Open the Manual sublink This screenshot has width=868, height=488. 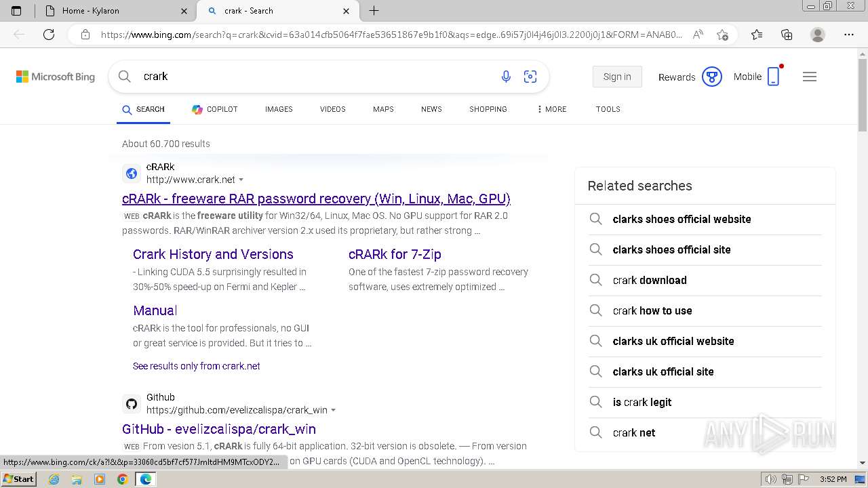[155, 310]
